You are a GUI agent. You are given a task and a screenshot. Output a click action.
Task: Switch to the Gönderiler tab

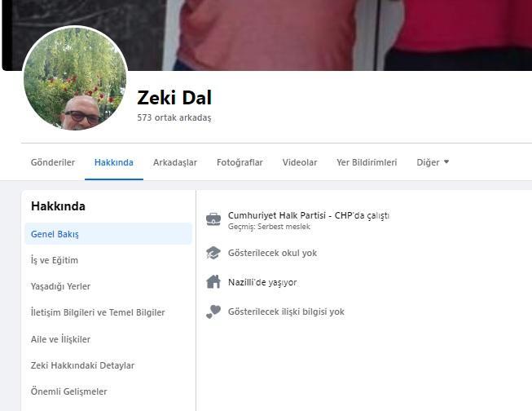[53, 162]
